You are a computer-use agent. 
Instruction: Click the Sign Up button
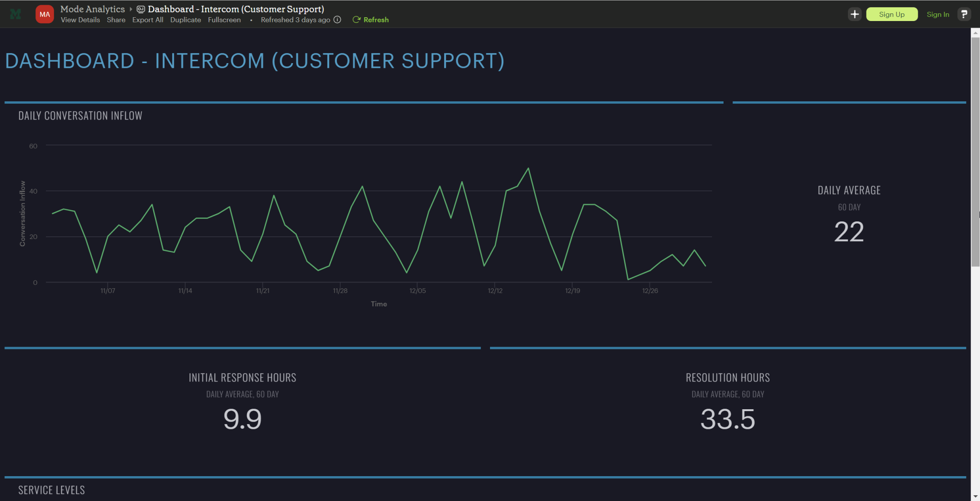tap(891, 14)
